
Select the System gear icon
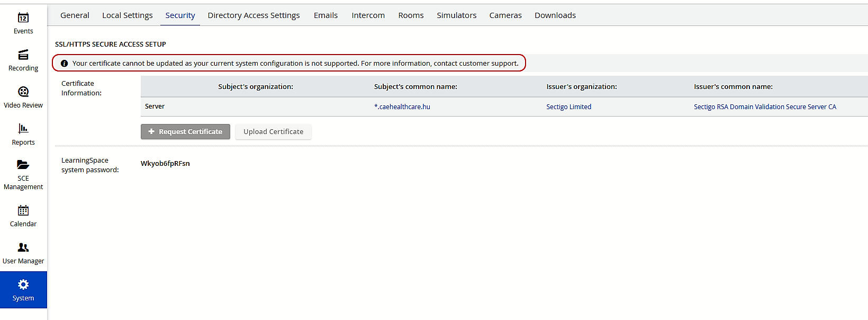coord(23,285)
